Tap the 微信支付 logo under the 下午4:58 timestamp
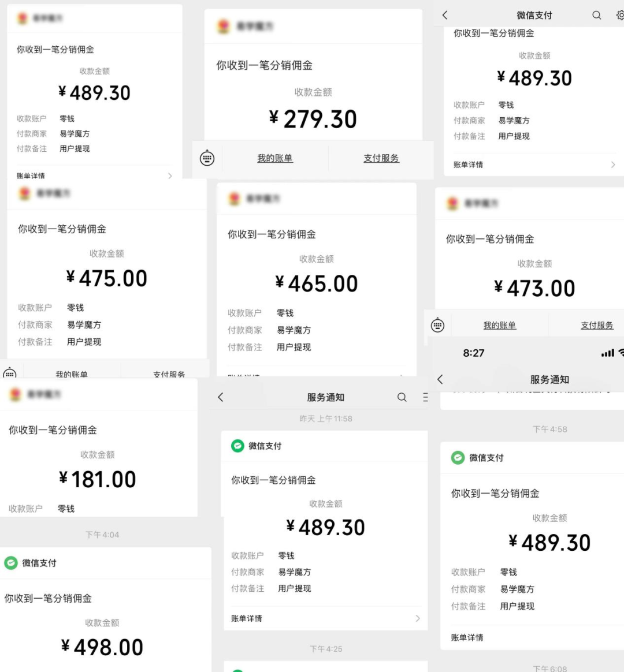The width and height of the screenshot is (624, 672). point(458,458)
